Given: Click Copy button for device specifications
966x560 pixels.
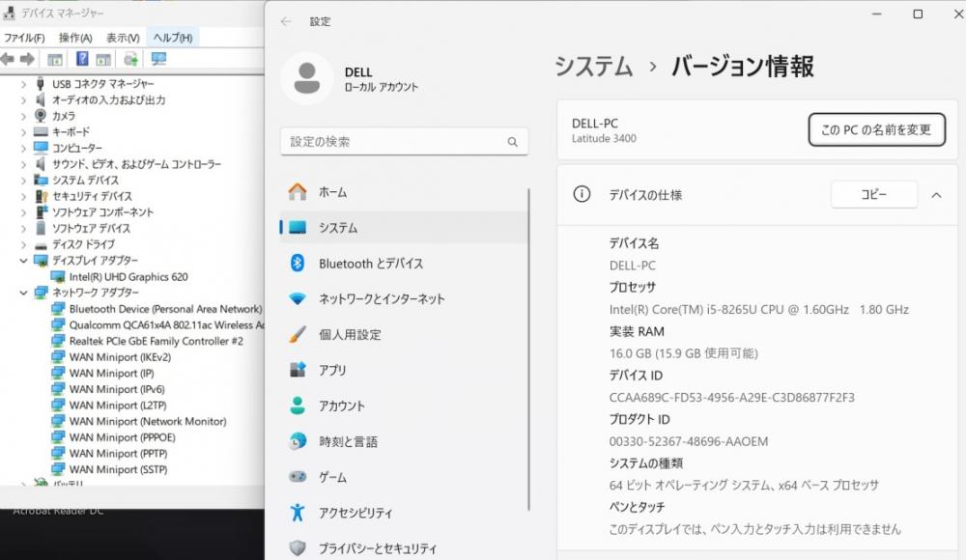Looking at the screenshot, I should pyautogui.click(x=873, y=195).
